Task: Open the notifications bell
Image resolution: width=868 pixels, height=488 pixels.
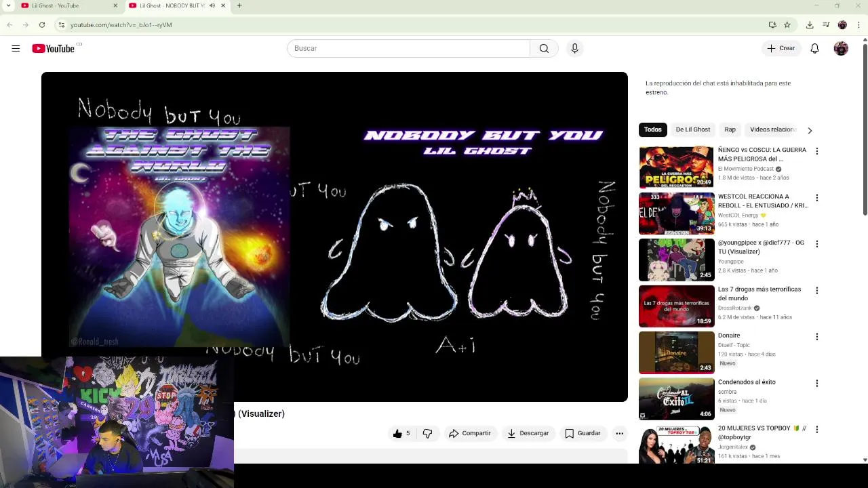Action: pyautogui.click(x=815, y=48)
